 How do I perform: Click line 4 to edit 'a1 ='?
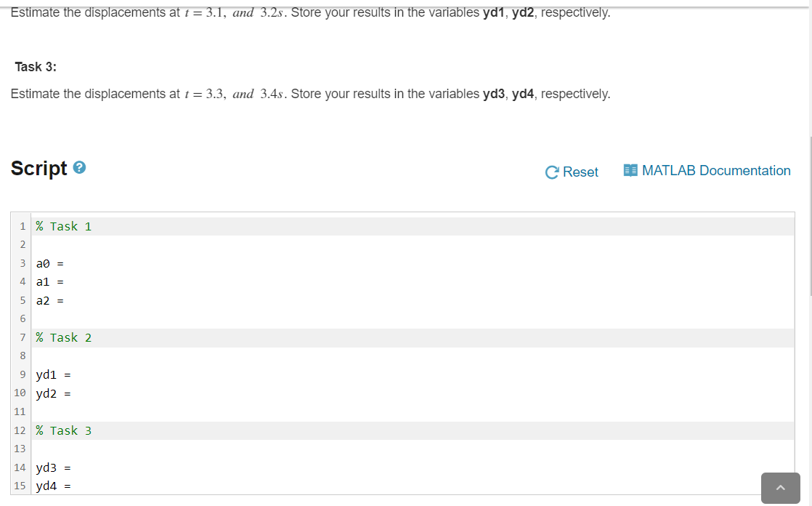(x=51, y=281)
